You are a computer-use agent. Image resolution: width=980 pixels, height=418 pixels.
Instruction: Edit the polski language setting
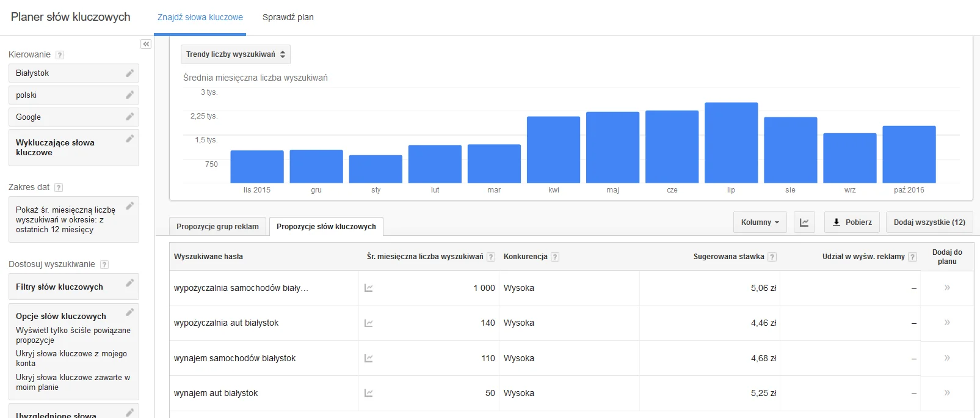pyautogui.click(x=129, y=95)
